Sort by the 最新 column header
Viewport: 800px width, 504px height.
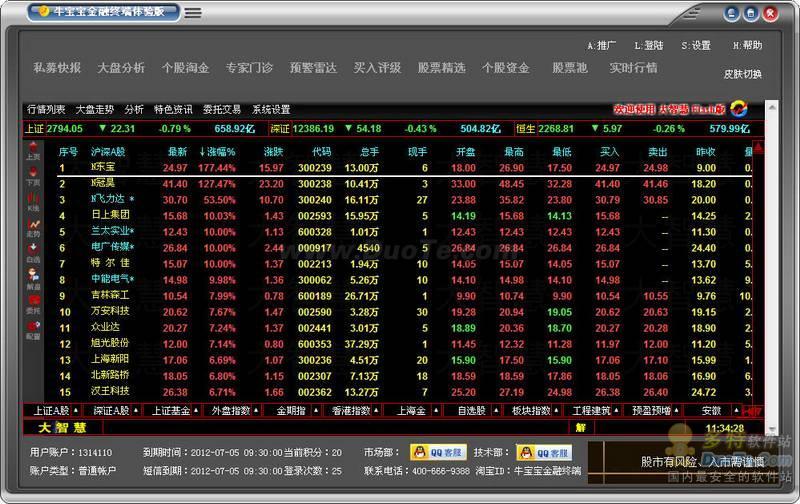pos(178,152)
